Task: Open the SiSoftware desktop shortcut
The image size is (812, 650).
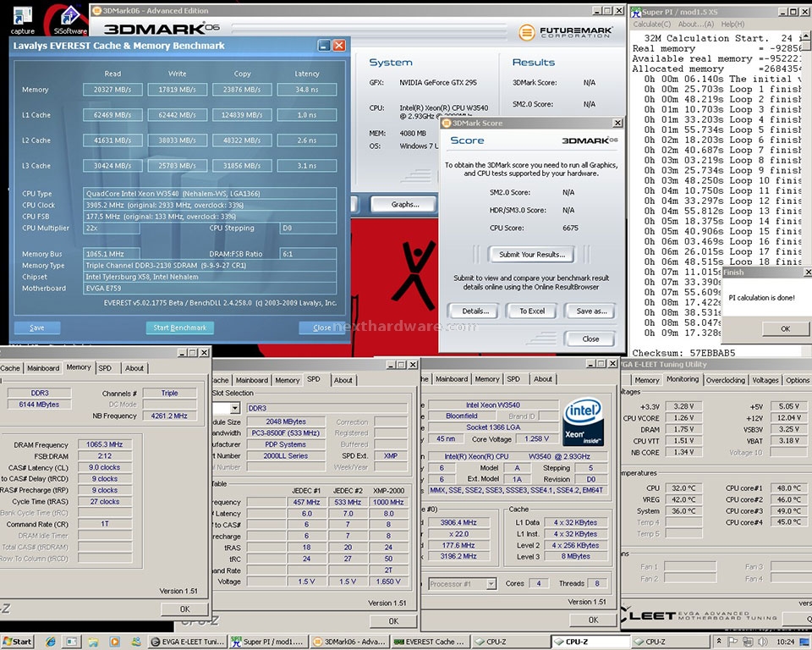Action: pyautogui.click(x=70, y=19)
